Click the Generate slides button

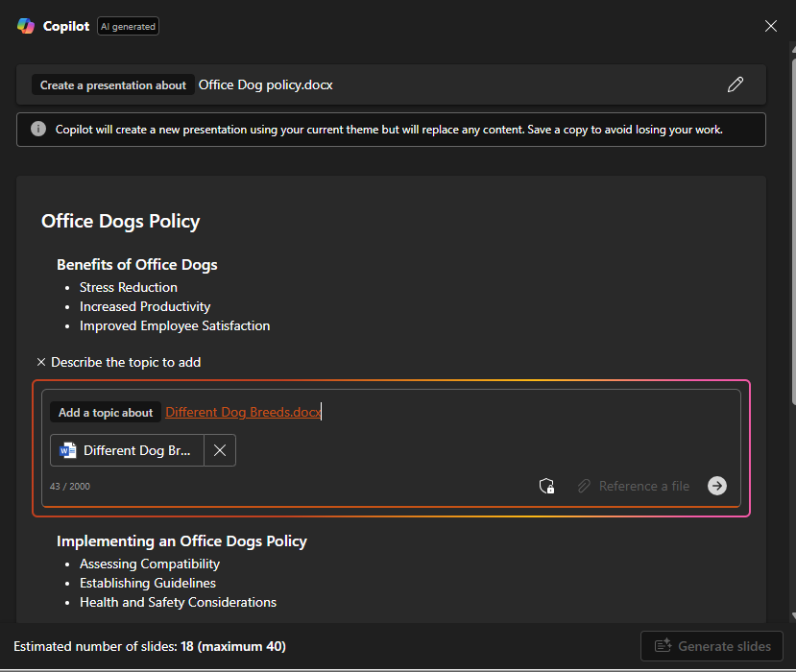(x=712, y=646)
